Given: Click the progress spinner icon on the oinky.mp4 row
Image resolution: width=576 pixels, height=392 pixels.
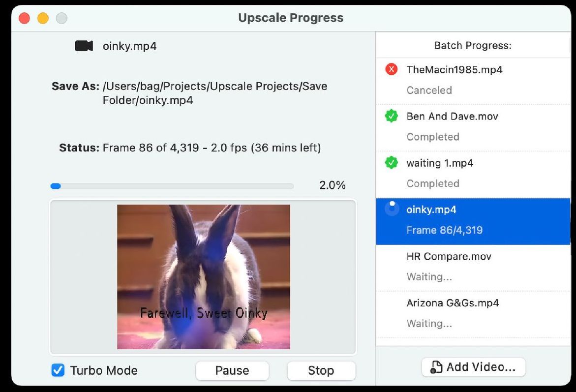Looking at the screenshot, I should pos(392,209).
